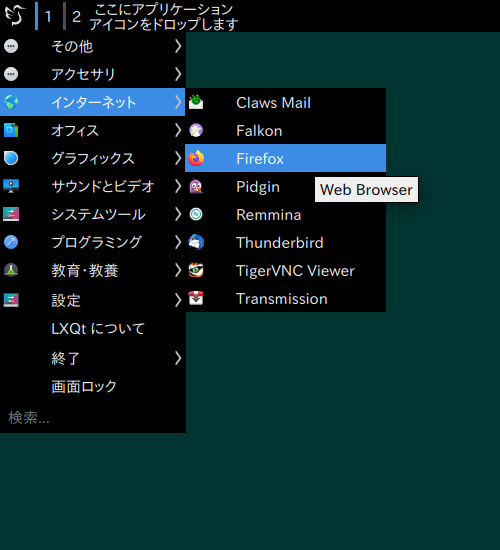Click the Claws Mail envelope icon

tap(196, 102)
